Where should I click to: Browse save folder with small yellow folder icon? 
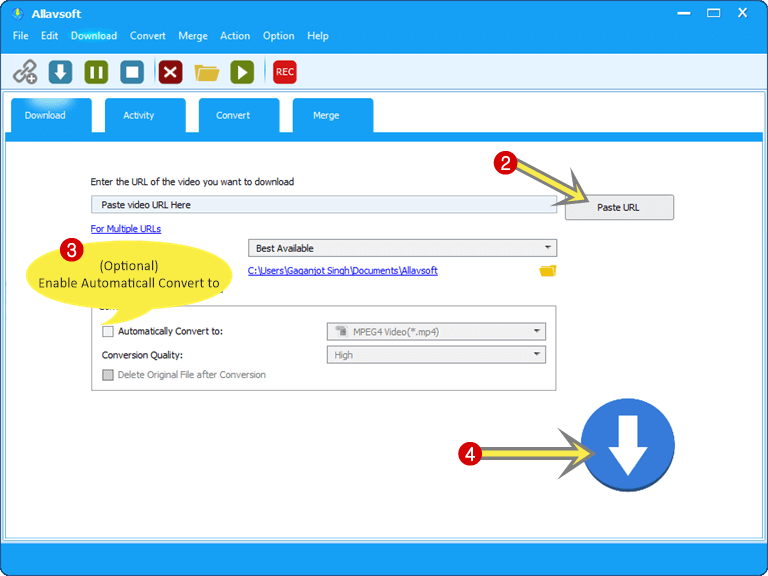click(548, 270)
